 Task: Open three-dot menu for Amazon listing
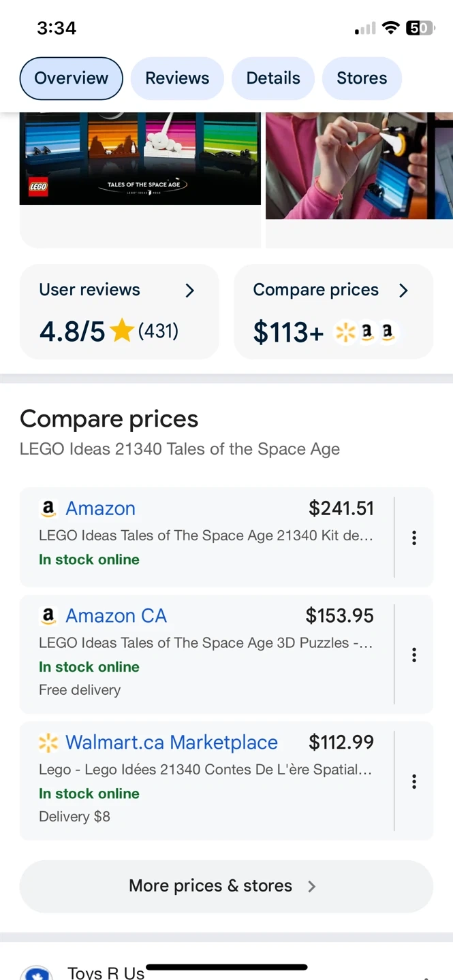(x=413, y=538)
